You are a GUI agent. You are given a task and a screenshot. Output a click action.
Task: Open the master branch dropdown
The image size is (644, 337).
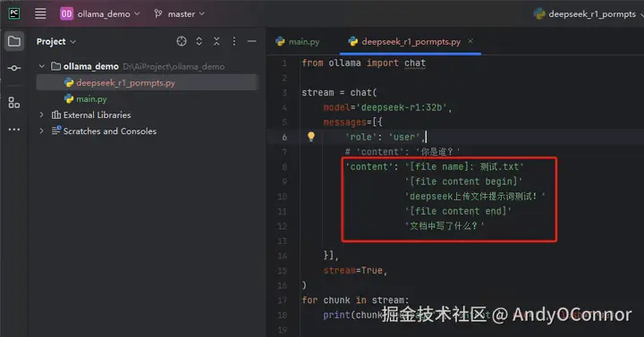coord(179,14)
